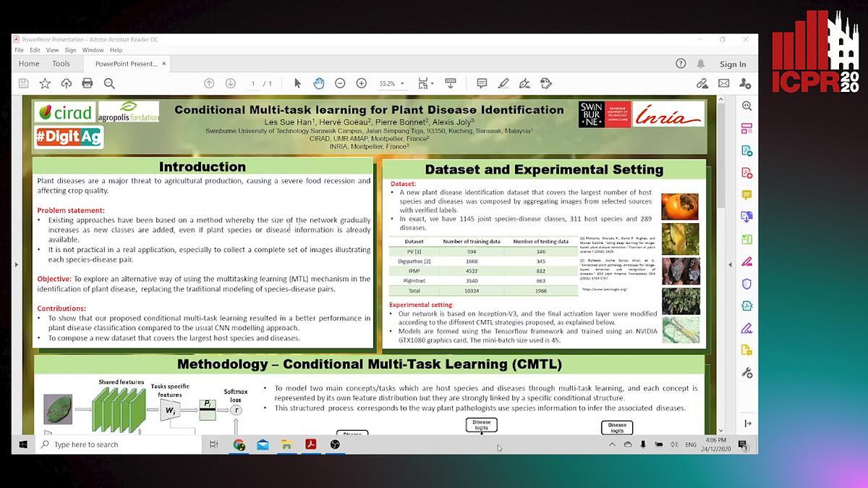
Task: Open the 4:06 PM clock calendar
Action: coord(717,444)
